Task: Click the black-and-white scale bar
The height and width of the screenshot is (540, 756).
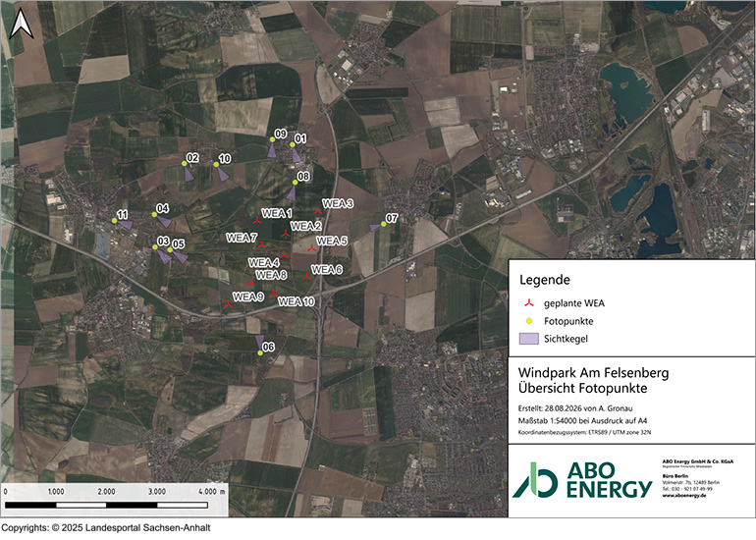Action: 107,505
